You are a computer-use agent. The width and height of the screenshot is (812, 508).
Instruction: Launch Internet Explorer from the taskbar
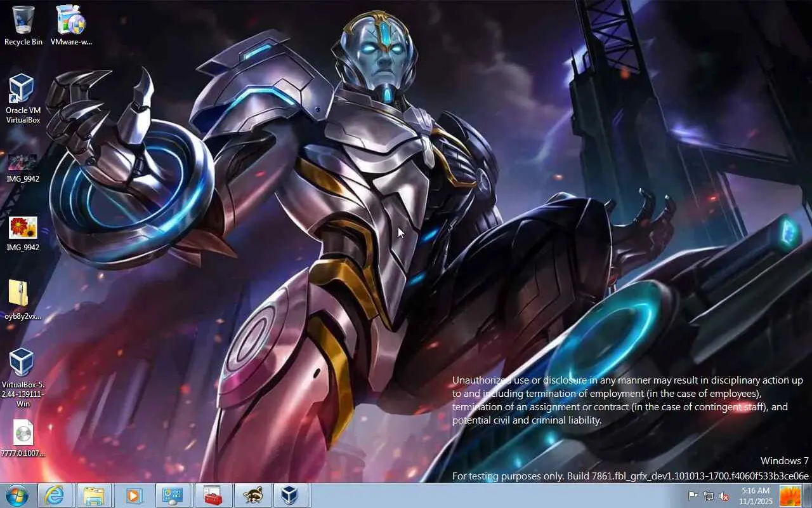(x=55, y=495)
